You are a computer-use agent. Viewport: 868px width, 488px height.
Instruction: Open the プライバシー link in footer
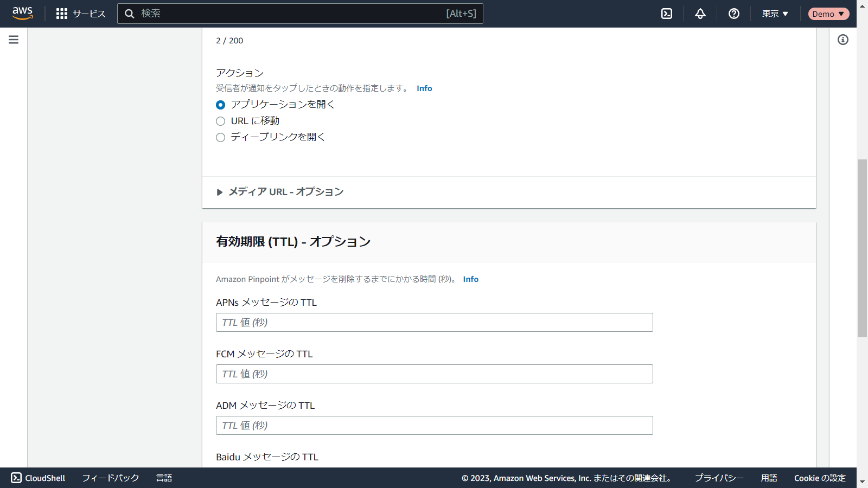pos(719,478)
